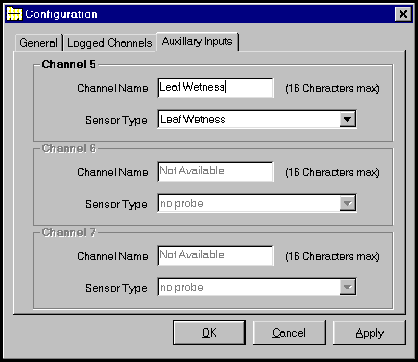Click Channel 5 '(16 Characters max)' note
418x362 pixels.
pyautogui.click(x=332, y=88)
